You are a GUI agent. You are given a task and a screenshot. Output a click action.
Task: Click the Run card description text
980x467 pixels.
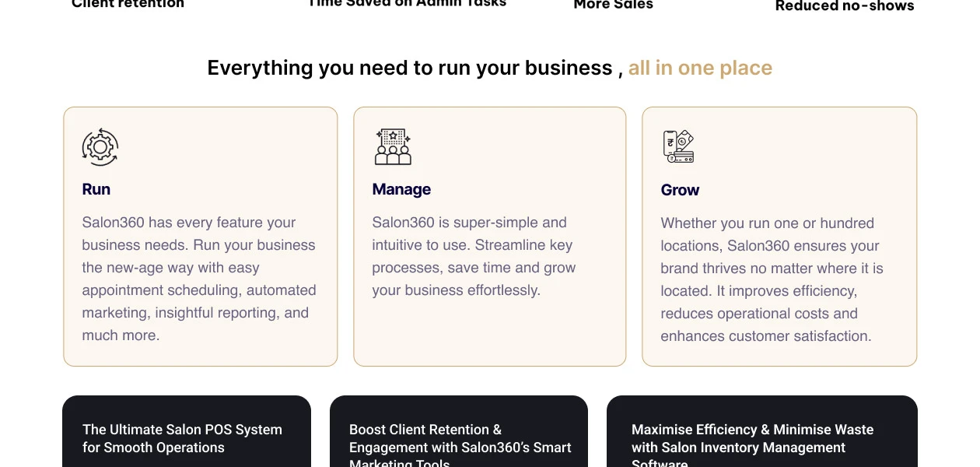click(x=199, y=279)
